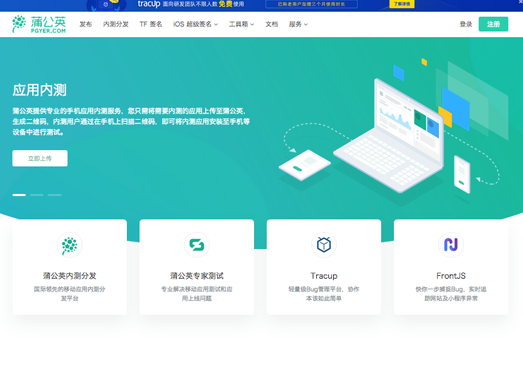Image resolution: width=523 pixels, height=375 pixels.
Task: Click Tracup description 轻量级Bug管理平台
Action: (324, 294)
